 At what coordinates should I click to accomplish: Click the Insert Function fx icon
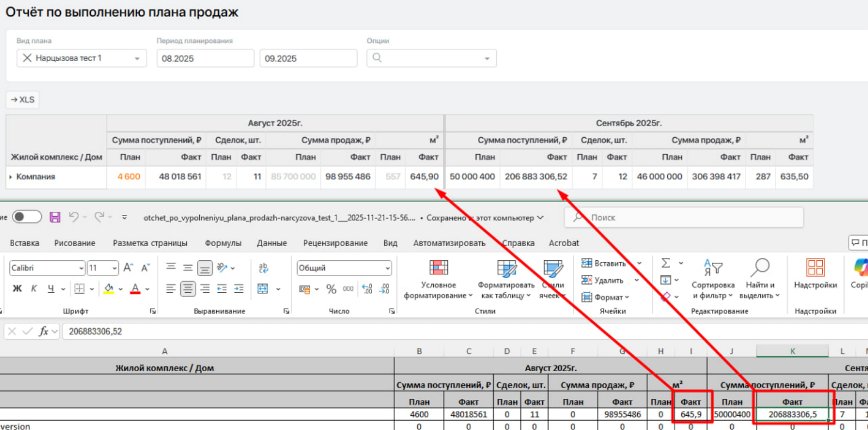(x=44, y=331)
